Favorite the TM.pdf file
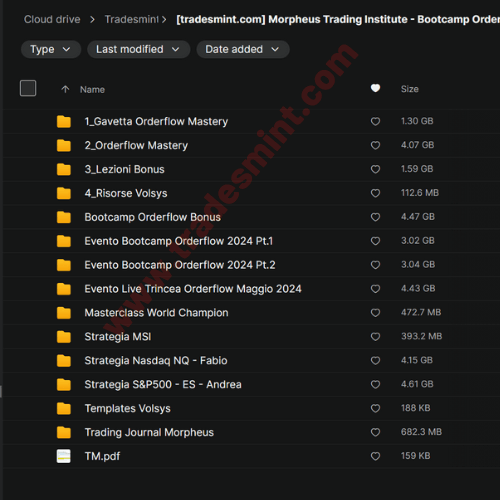Screen dimensions: 500x500 (375, 456)
